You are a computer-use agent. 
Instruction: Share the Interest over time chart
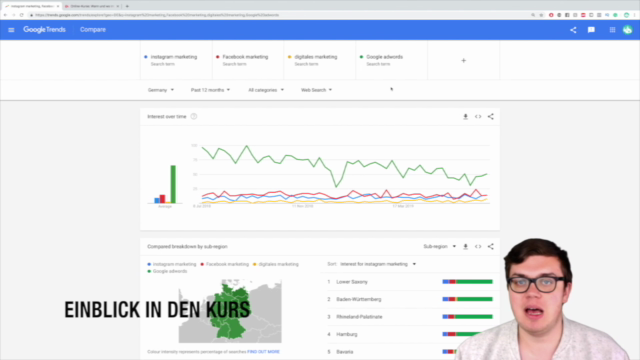pos(491,116)
